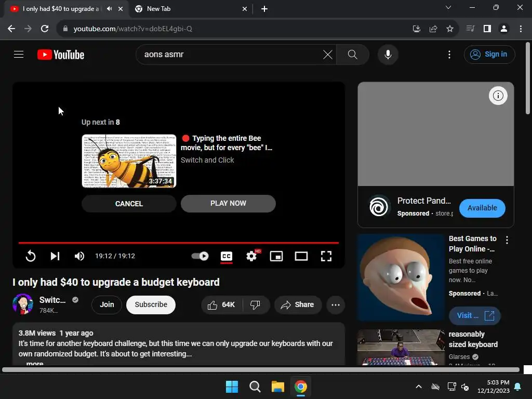The image size is (532, 399).
Task: Go back in browser history
Action: tap(11, 29)
